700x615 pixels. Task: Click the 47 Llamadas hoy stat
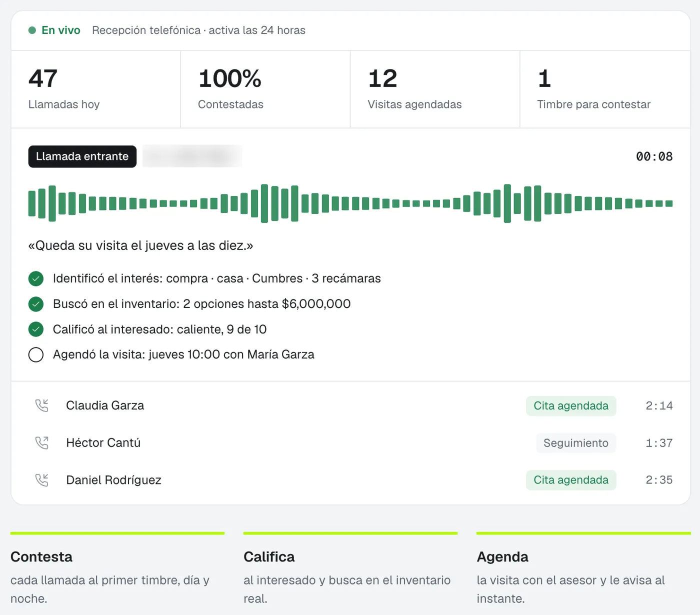95,89
